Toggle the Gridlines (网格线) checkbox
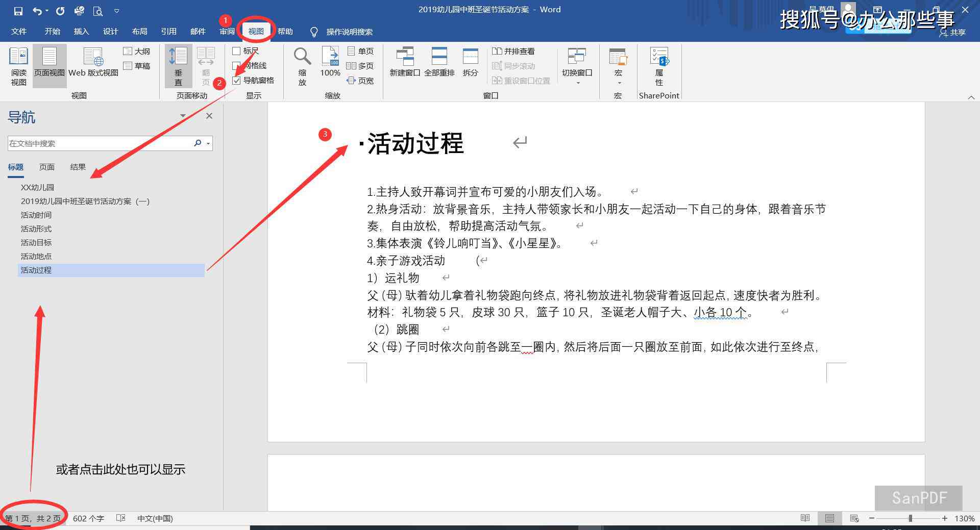 tap(236, 66)
